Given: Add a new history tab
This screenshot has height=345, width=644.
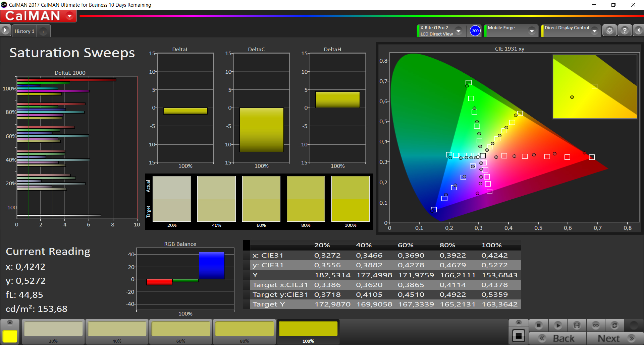Looking at the screenshot, I should click(x=43, y=31).
